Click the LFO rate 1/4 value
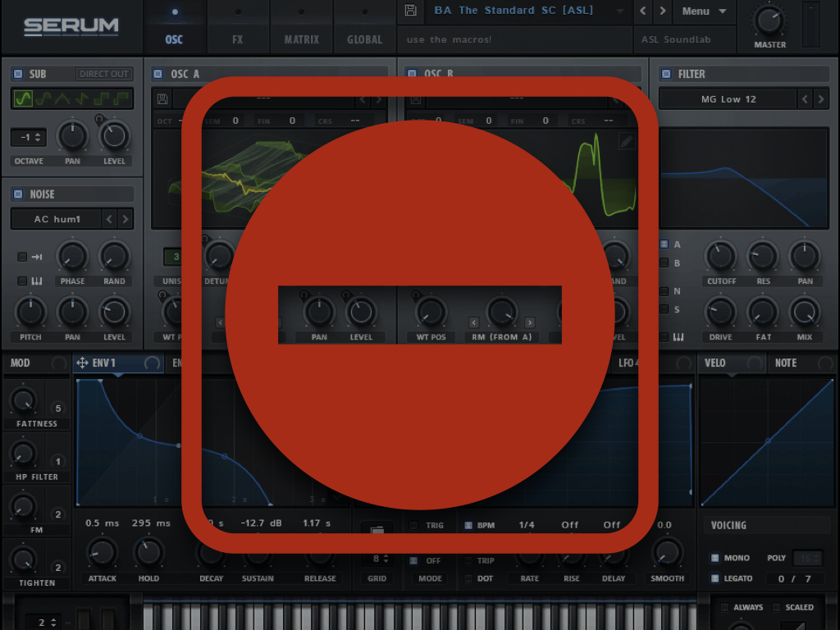The height and width of the screenshot is (630, 840). click(x=527, y=525)
